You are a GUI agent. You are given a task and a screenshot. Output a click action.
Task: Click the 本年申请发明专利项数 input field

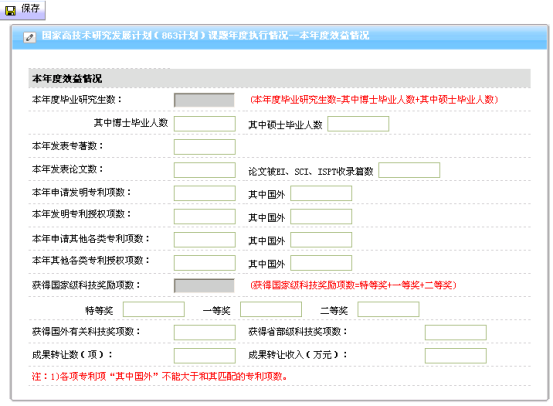point(205,193)
